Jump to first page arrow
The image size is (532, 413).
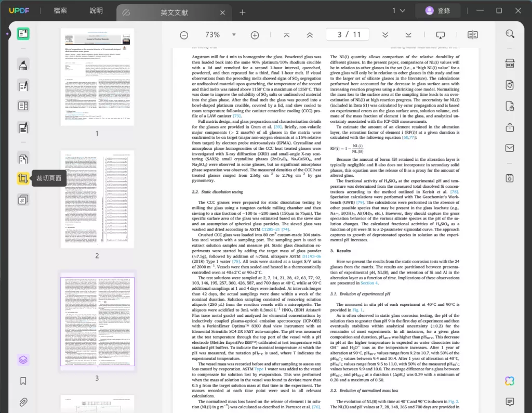point(287,35)
